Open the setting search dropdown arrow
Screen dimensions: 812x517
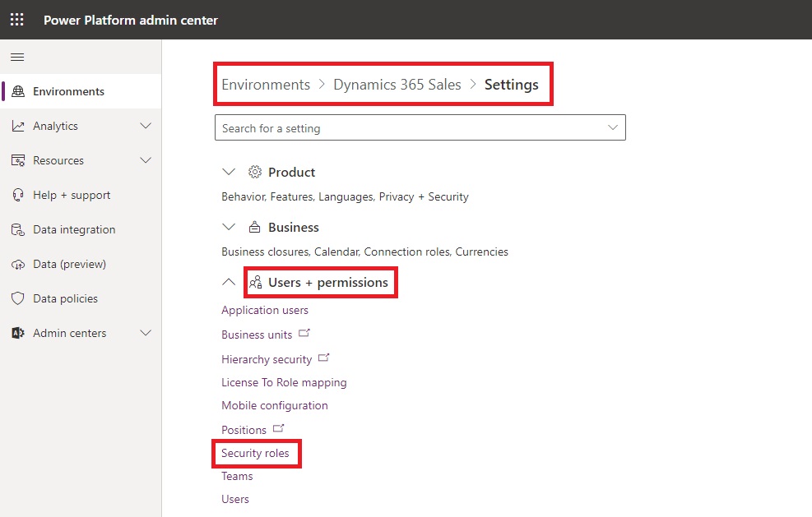(612, 127)
